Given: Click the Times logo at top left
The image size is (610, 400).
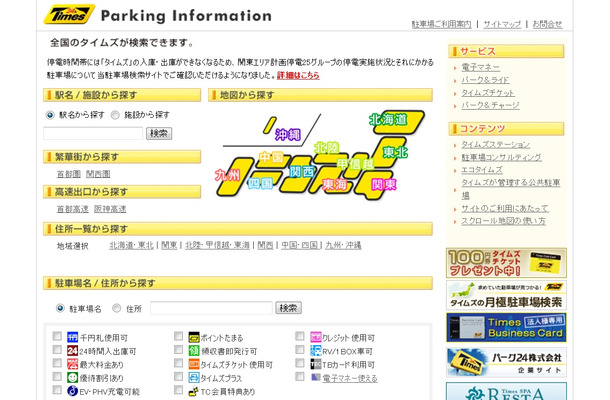Looking at the screenshot, I should [x=69, y=15].
